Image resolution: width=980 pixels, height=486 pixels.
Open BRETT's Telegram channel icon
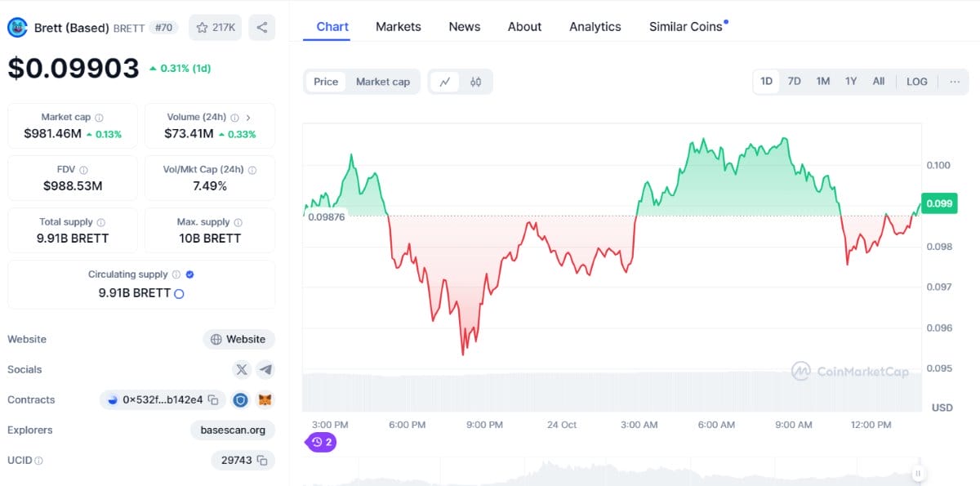coord(265,369)
